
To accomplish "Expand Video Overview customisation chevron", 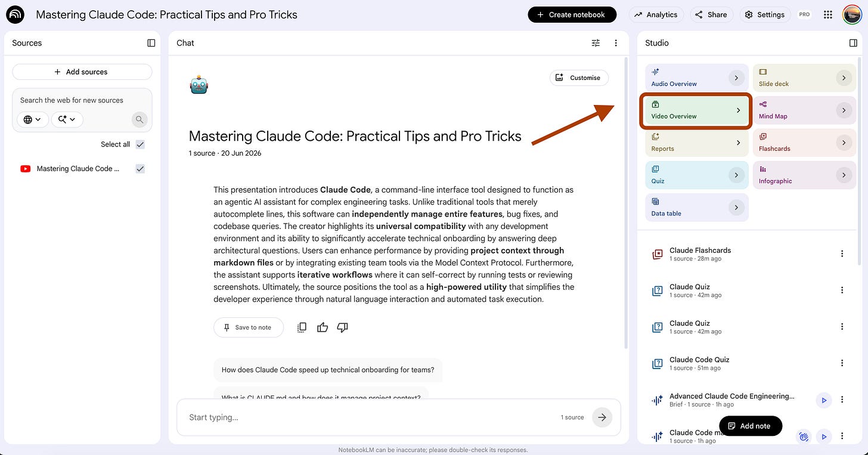I will pos(738,110).
